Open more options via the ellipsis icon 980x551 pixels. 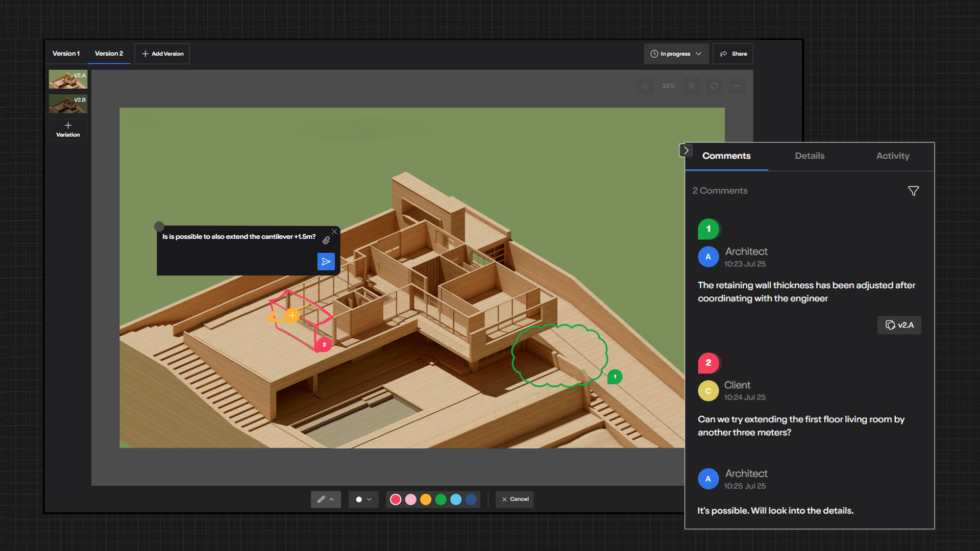737,86
